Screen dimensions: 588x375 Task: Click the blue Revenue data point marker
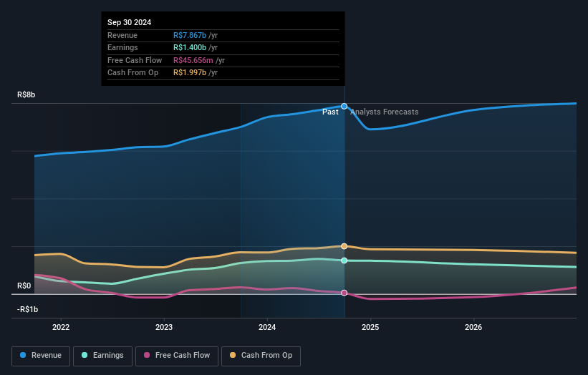point(344,107)
